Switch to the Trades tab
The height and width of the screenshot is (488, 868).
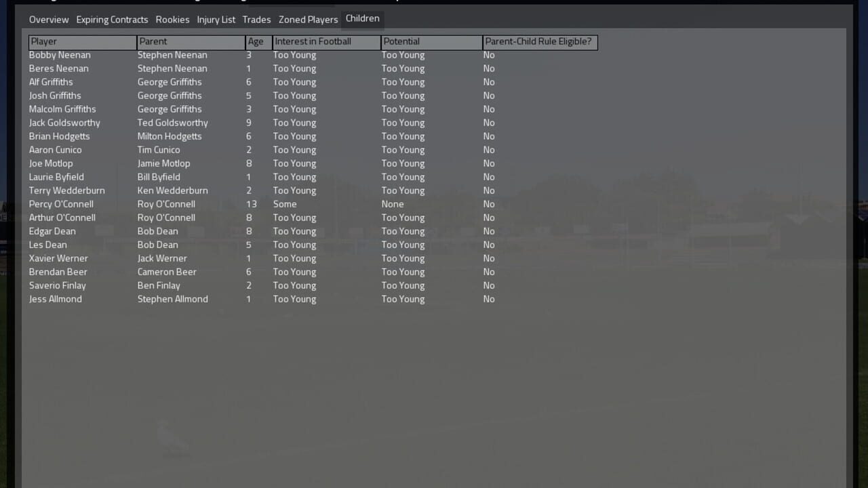click(257, 20)
